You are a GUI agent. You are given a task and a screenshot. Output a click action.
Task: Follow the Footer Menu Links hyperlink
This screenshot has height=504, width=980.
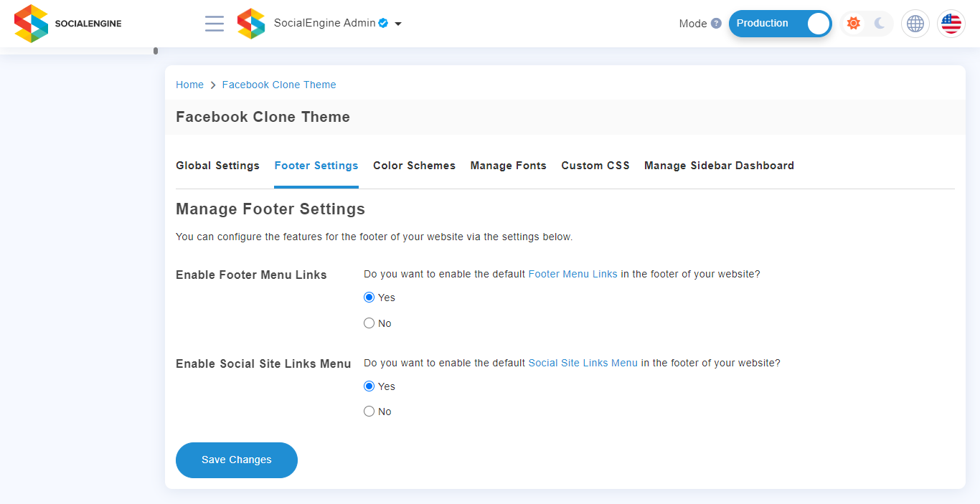coord(573,274)
